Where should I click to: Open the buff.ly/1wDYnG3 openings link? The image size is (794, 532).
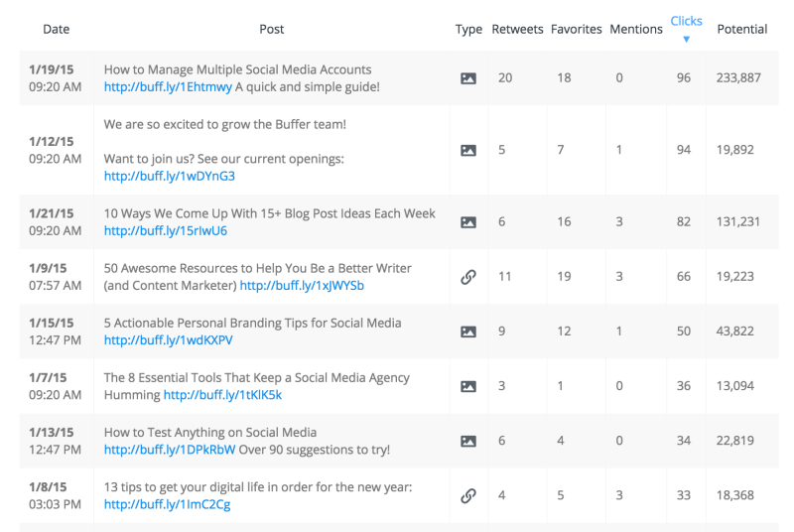click(x=169, y=176)
